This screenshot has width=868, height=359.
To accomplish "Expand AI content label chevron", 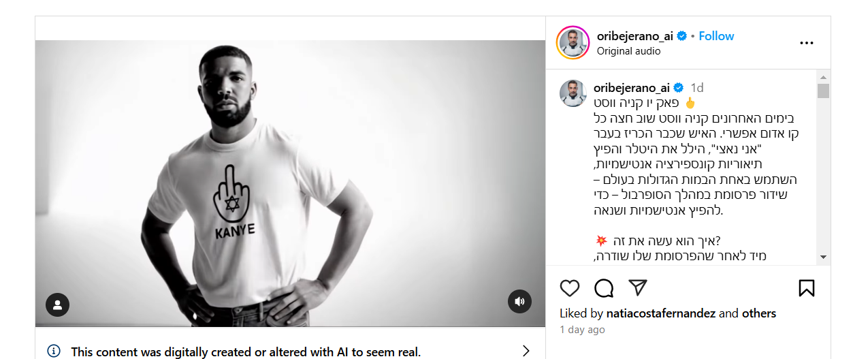I will 526,352.
